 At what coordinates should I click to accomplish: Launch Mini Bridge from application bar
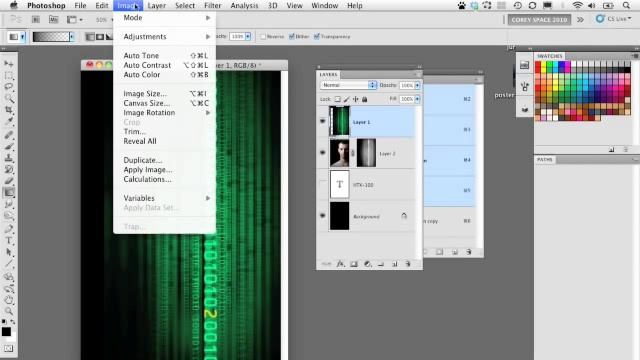53,19
